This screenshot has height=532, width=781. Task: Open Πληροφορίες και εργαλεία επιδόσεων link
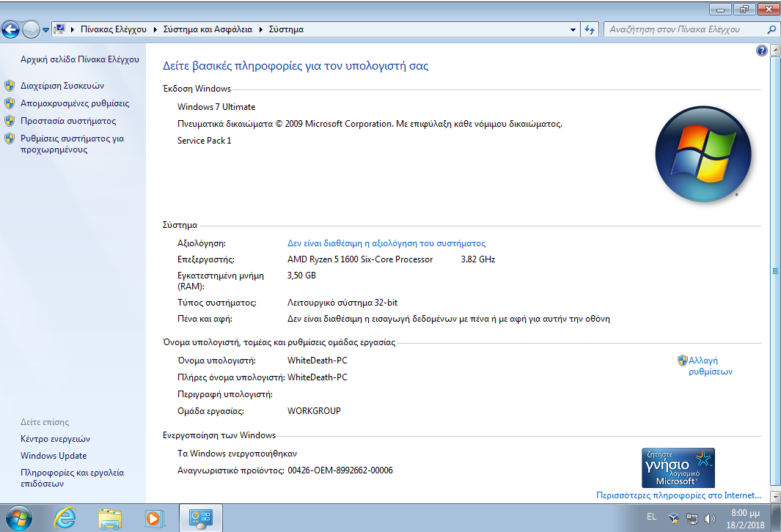(72, 478)
